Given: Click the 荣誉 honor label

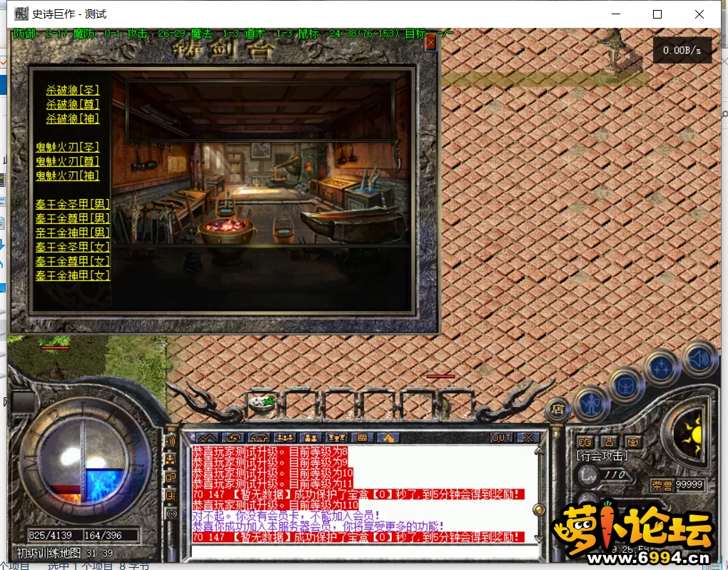Looking at the screenshot, I should (662, 486).
